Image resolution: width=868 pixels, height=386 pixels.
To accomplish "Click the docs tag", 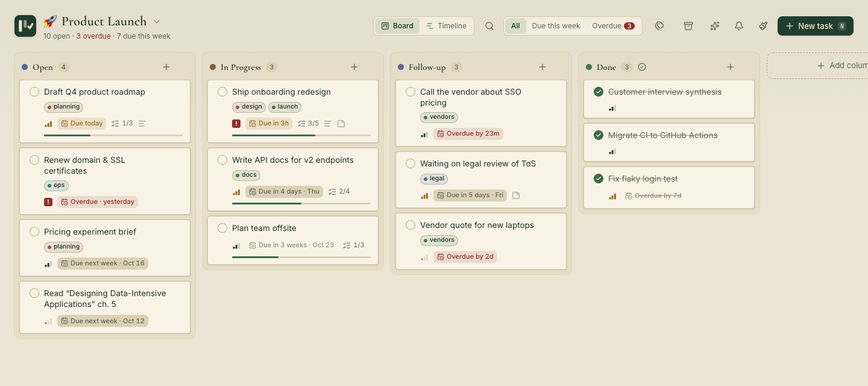I will pyautogui.click(x=246, y=175).
